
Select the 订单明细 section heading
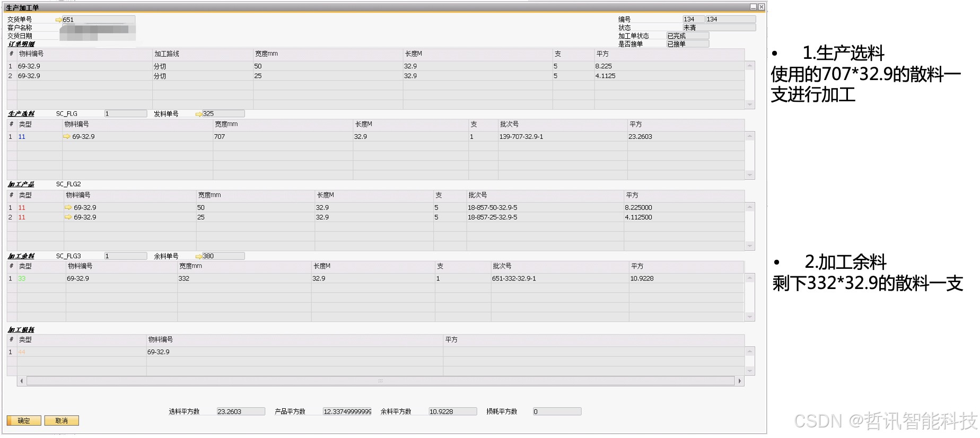(21, 44)
